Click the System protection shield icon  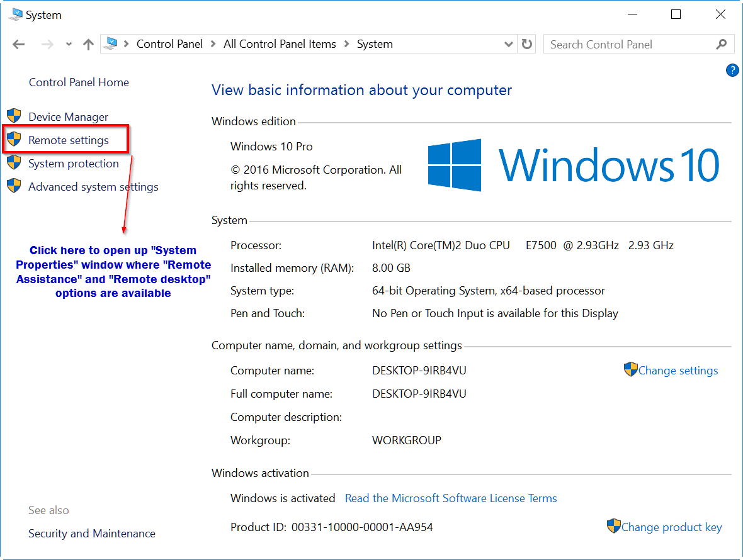click(14, 163)
